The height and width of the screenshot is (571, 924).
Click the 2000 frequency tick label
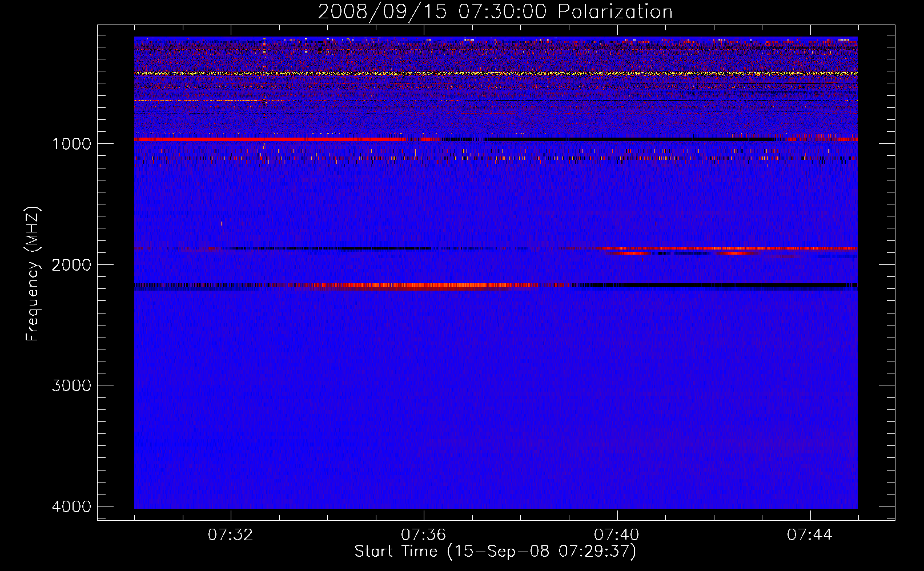pyautogui.click(x=71, y=264)
